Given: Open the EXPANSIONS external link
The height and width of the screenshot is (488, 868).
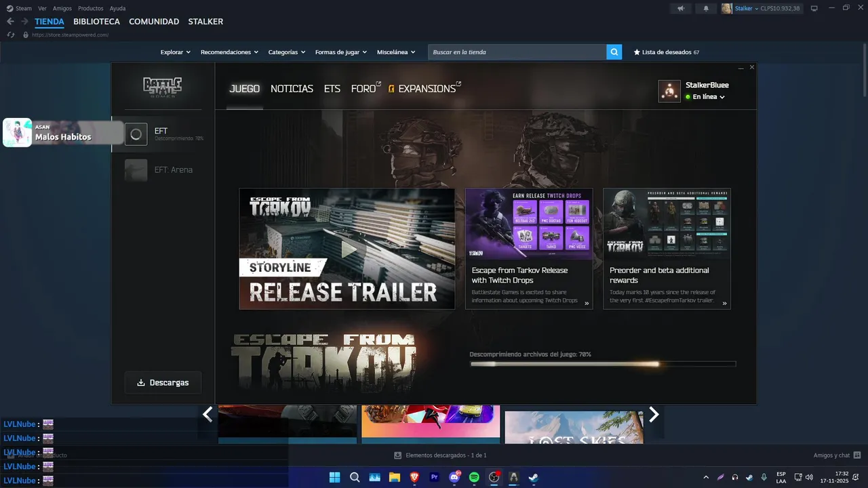Looking at the screenshot, I should tap(425, 88).
